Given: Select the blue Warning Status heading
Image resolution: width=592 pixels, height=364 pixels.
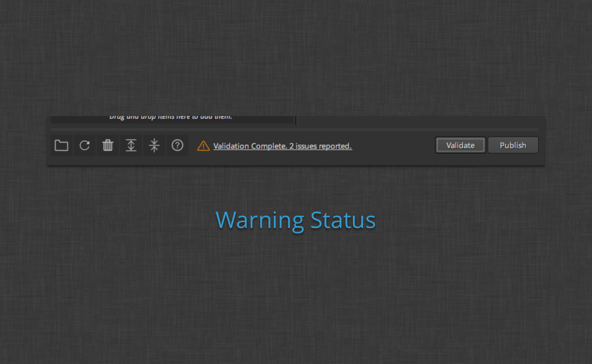Looking at the screenshot, I should (x=296, y=220).
